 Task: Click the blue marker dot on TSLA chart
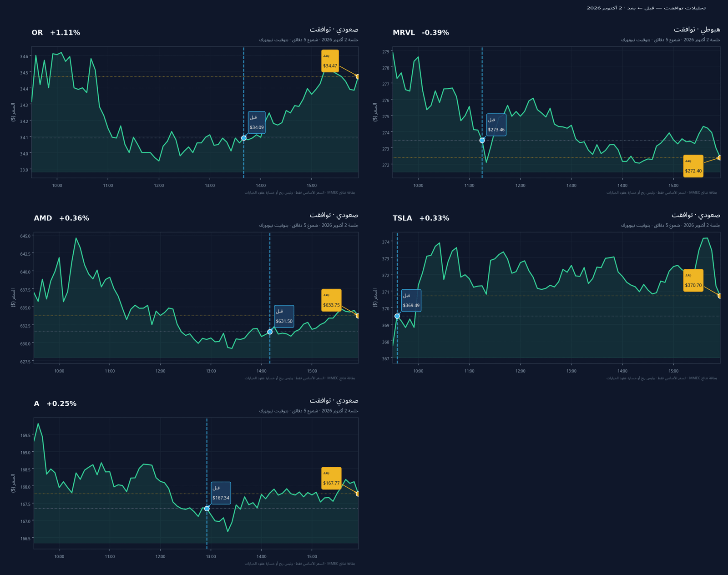click(397, 316)
